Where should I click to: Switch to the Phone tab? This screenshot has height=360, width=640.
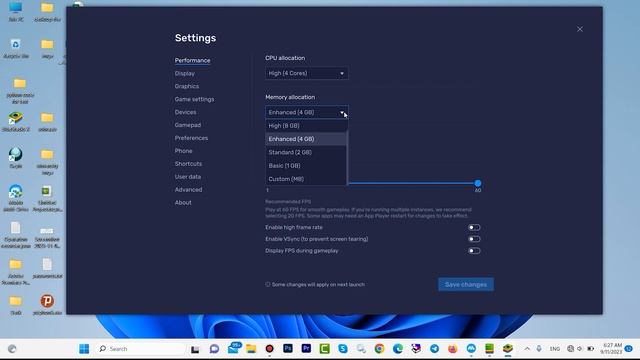tap(183, 151)
